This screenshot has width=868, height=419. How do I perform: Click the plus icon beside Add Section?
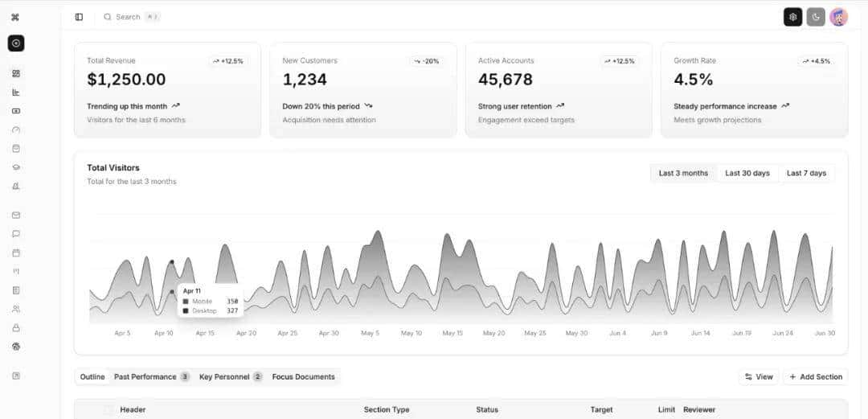792,377
